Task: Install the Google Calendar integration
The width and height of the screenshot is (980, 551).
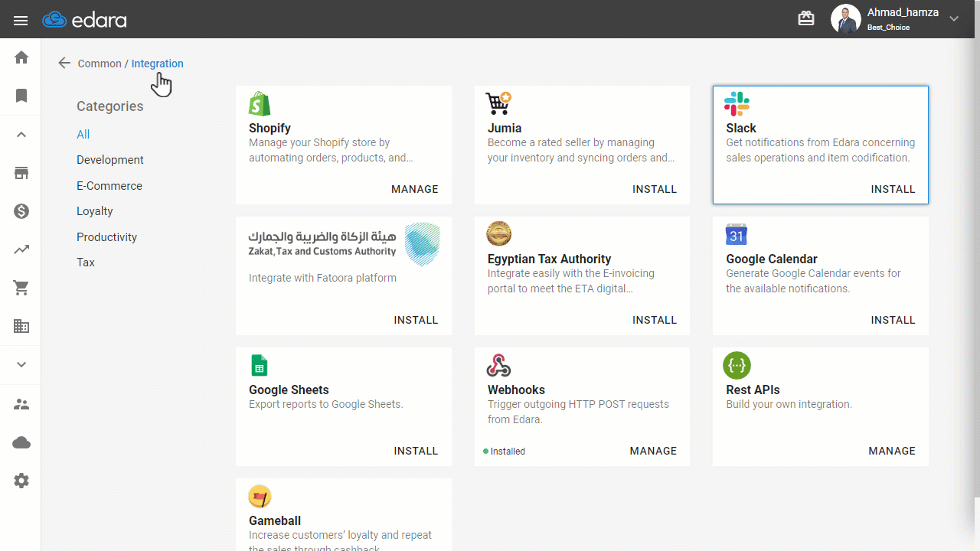Action: coord(893,320)
